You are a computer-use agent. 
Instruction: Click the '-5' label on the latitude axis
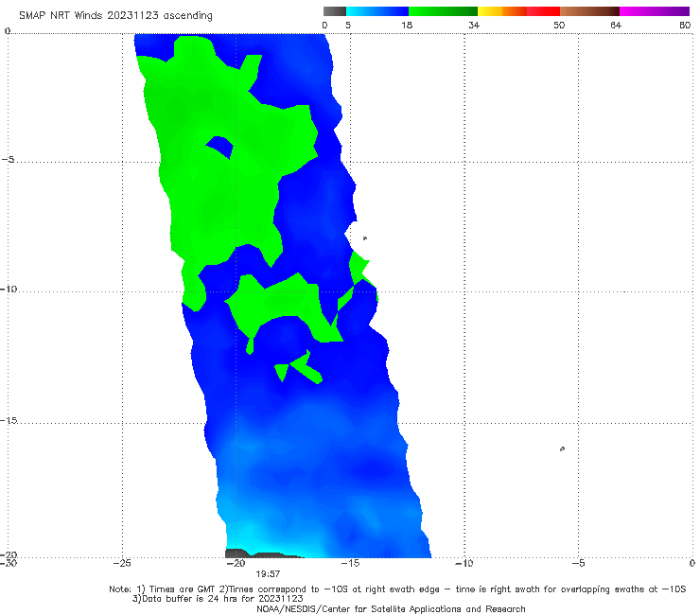(x=8, y=160)
